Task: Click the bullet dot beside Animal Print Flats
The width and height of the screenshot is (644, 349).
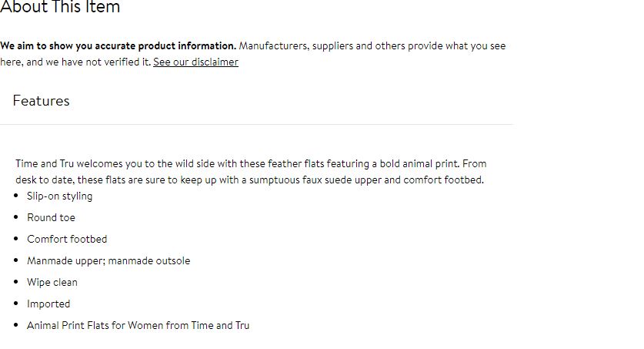Action: click(16, 325)
